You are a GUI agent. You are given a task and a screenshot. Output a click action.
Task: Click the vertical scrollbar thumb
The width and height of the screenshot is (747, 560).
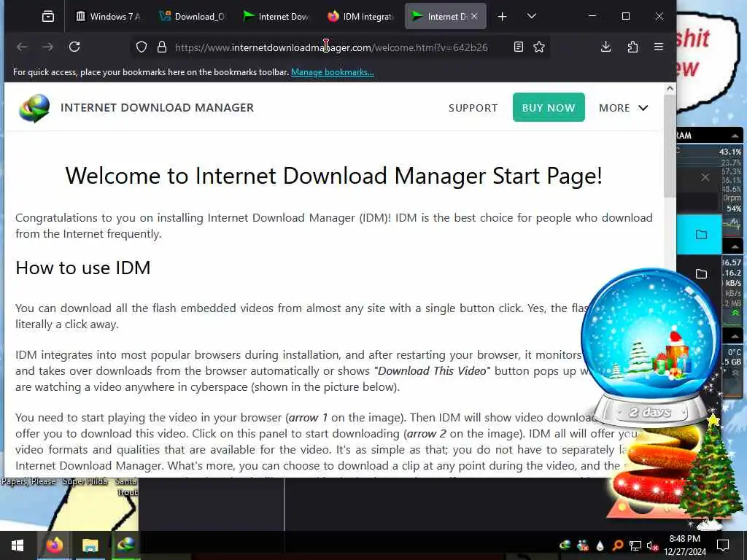click(x=670, y=146)
